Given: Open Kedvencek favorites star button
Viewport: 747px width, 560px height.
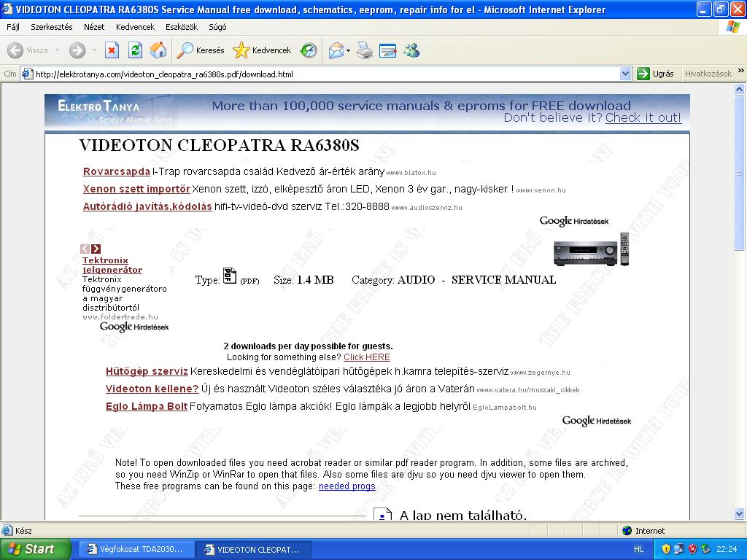Looking at the screenshot, I should (262, 50).
